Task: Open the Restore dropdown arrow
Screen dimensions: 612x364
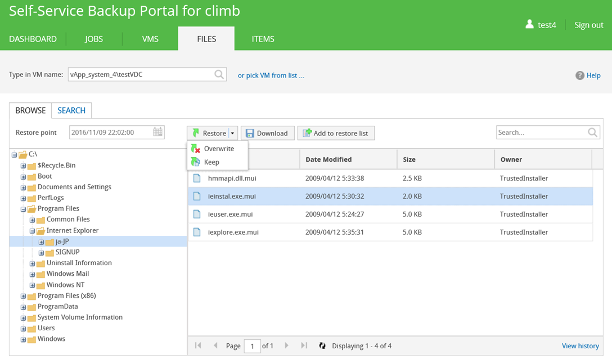Action: pyautogui.click(x=232, y=133)
